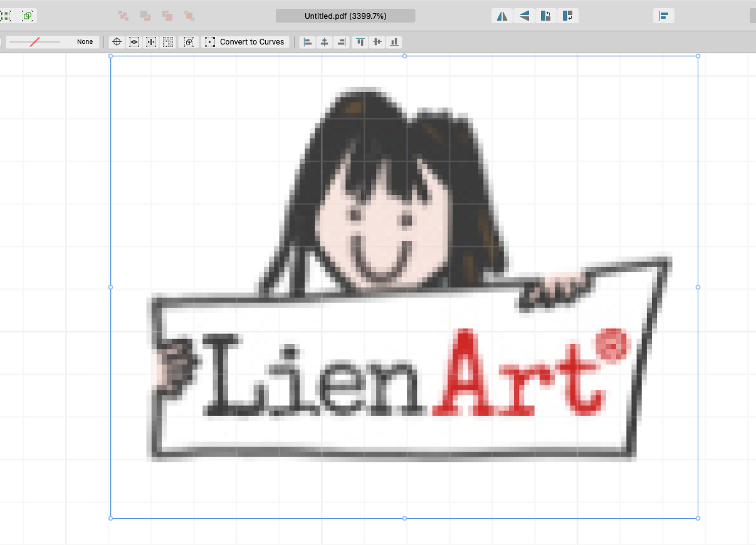Click the Intersect boolean operation icon

pyautogui.click(x=167, y=16)
